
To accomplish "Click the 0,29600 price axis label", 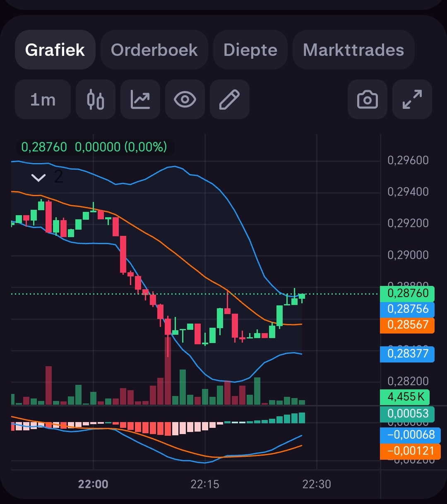I will pos(408,161).
